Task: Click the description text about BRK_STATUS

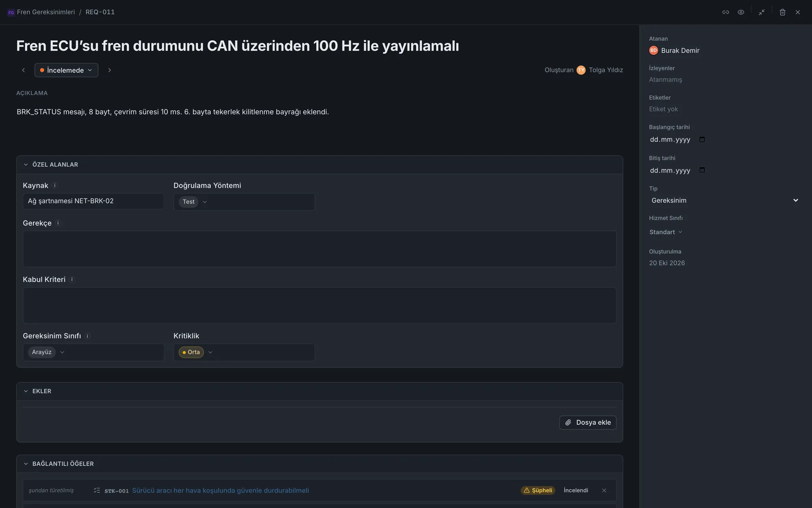Action: click(x=173, y=112)
